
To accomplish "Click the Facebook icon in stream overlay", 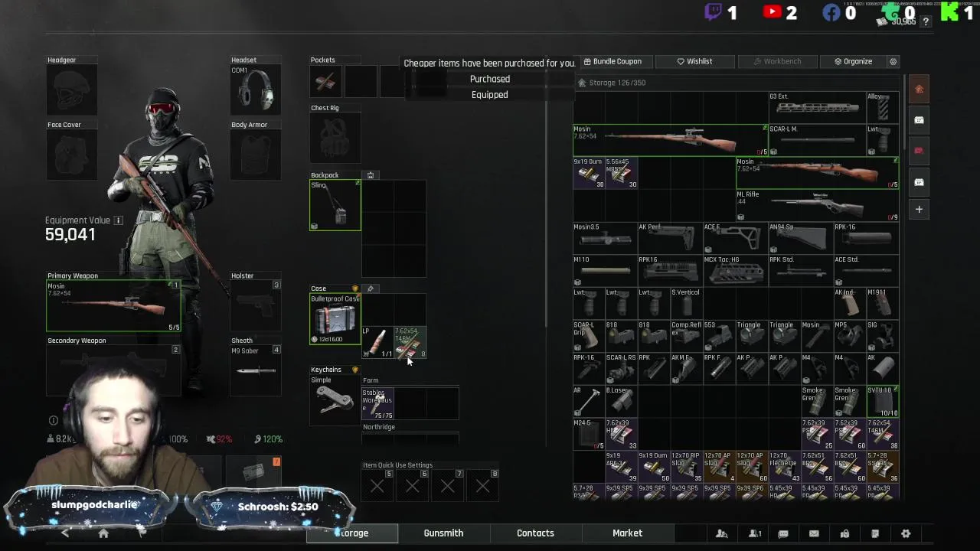I will pos(831,12).
